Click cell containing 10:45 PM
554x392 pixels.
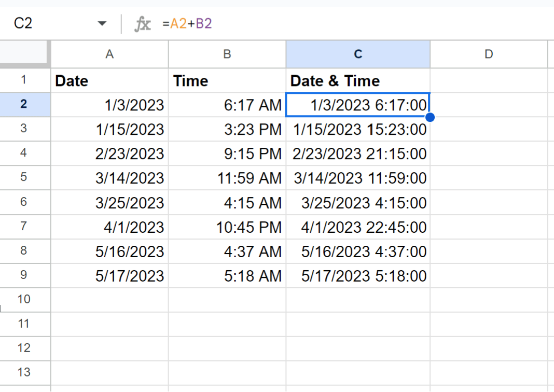click(227, 227)
